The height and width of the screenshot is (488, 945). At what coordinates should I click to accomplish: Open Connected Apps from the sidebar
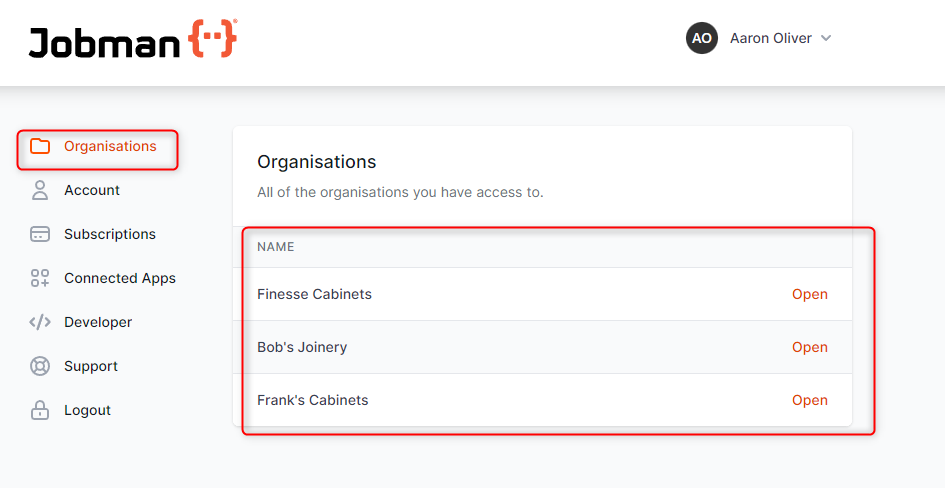tap(120, 278)
